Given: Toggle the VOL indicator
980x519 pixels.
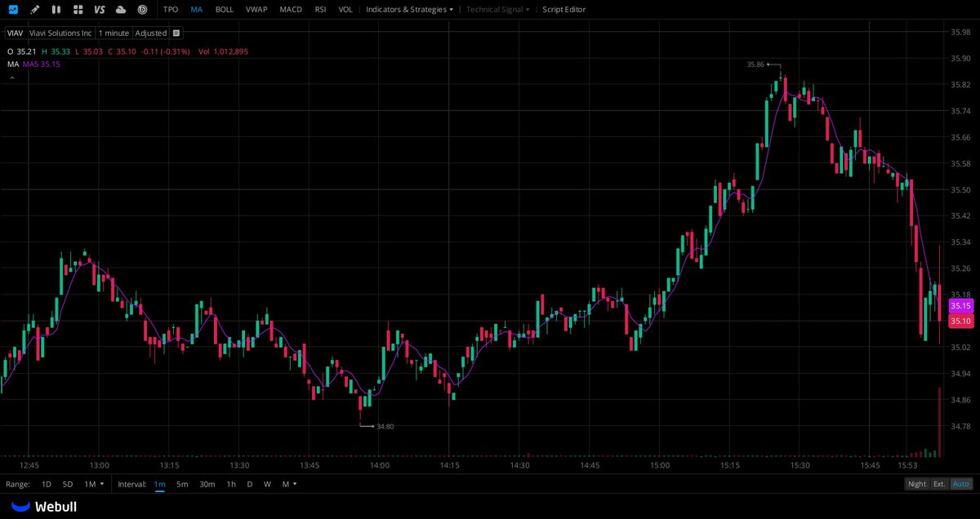Looking at the screenshot, I should tap(345, 10).
